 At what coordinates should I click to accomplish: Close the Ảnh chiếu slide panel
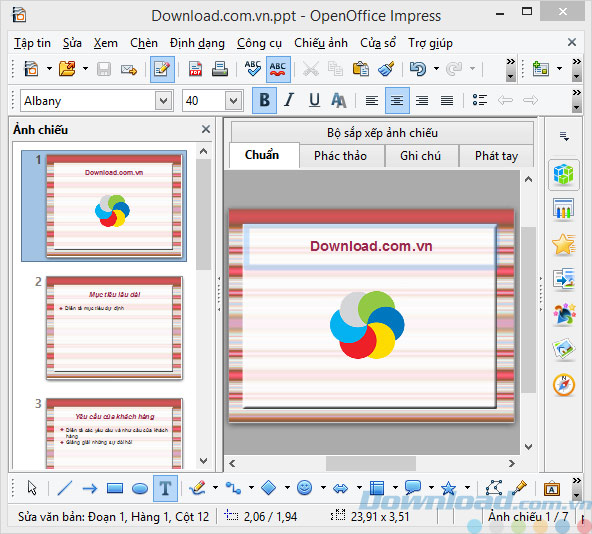206,129
